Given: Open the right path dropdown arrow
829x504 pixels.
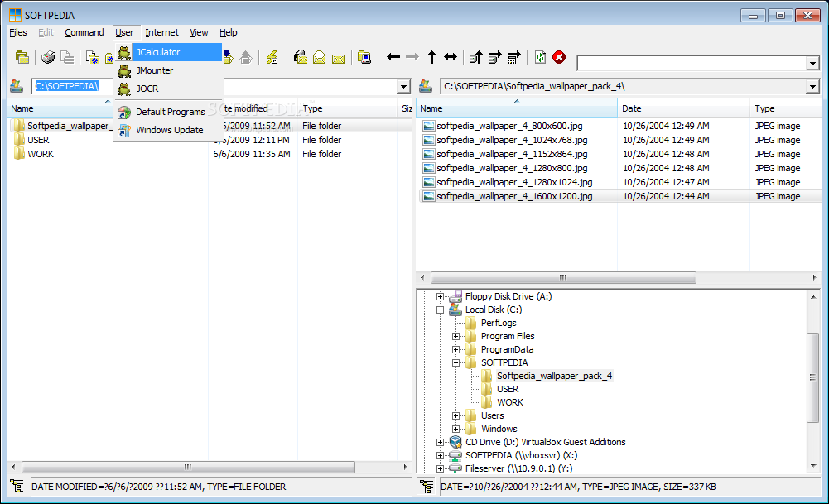Looking at the screenshot, I should tap(812, 87).
